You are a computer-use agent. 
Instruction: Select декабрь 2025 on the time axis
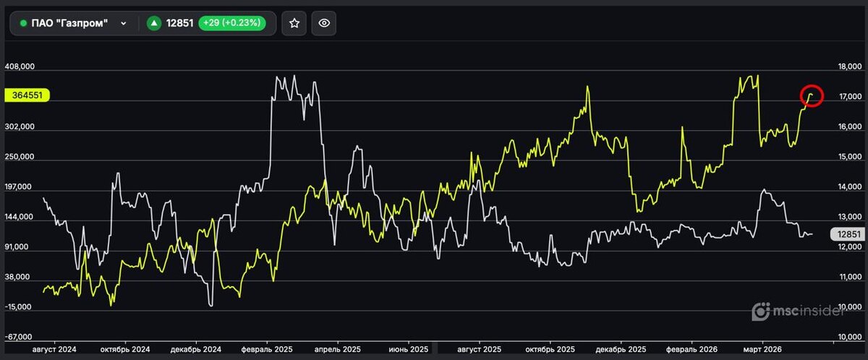click(x=621, y=348)
